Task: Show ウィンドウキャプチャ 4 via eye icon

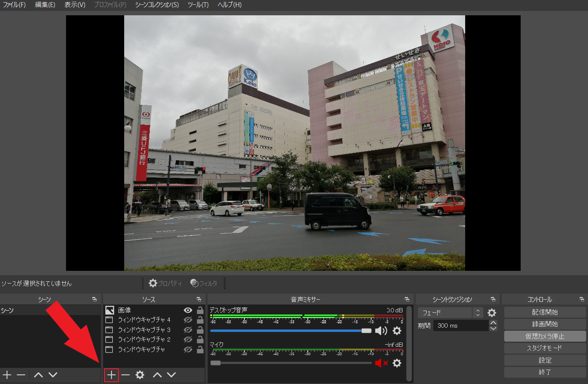Action: [188, 320]
